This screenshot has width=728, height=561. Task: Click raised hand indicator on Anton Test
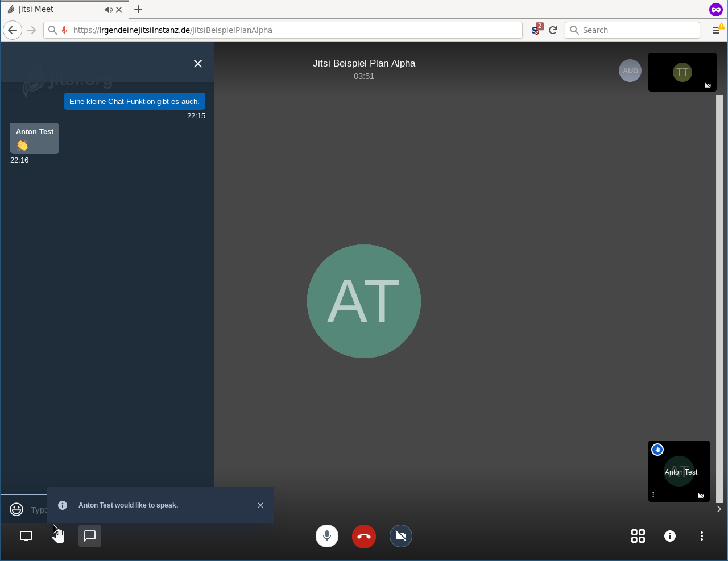(657, 450)
